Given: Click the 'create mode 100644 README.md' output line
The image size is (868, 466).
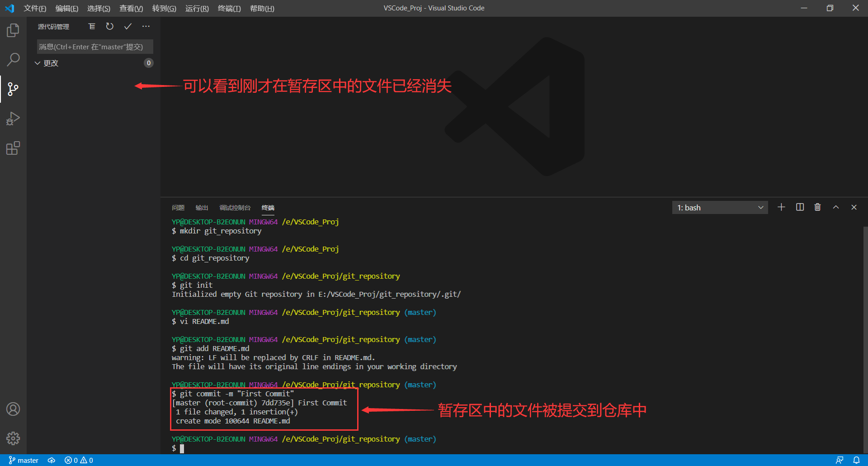Looking at the screenshot, I should pos(233,421).
